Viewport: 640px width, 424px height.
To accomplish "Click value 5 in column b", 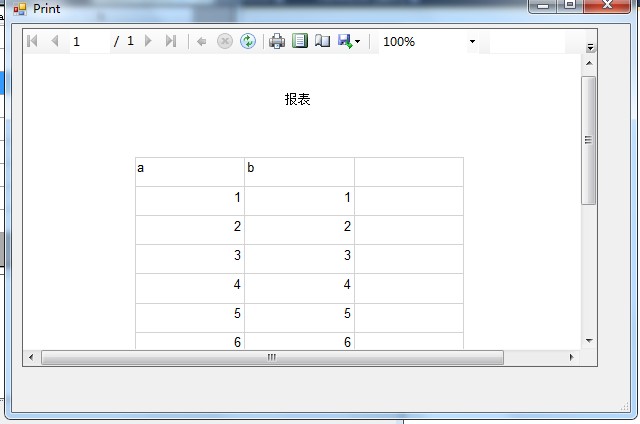I will point(347,313).
